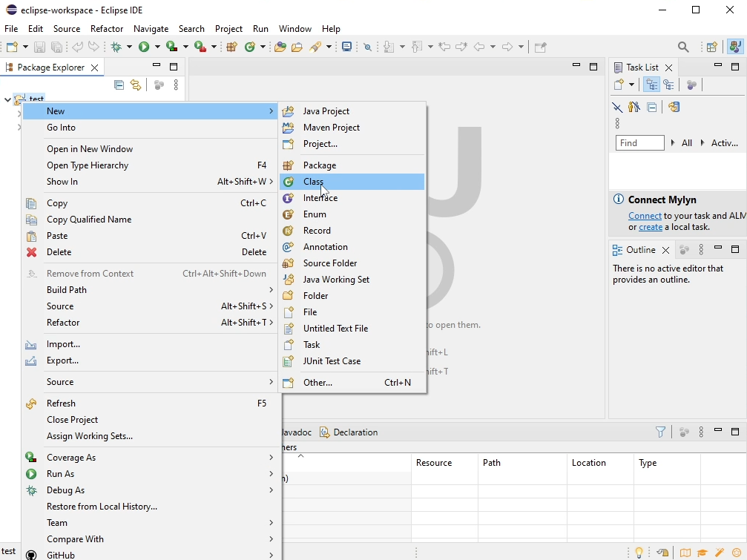Collapse the test project tree node
The width and height of the screenshot is (747, 560).
click(x=7, y=99)
